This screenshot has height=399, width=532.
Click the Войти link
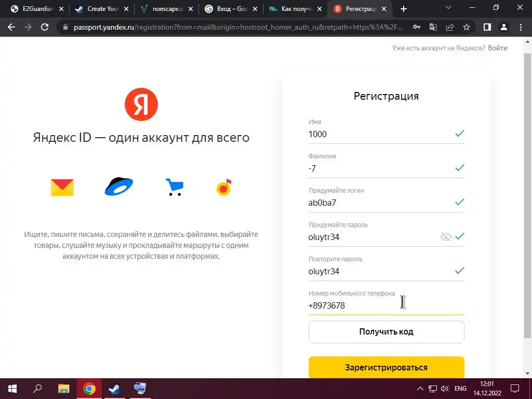(x=498, y=48)
